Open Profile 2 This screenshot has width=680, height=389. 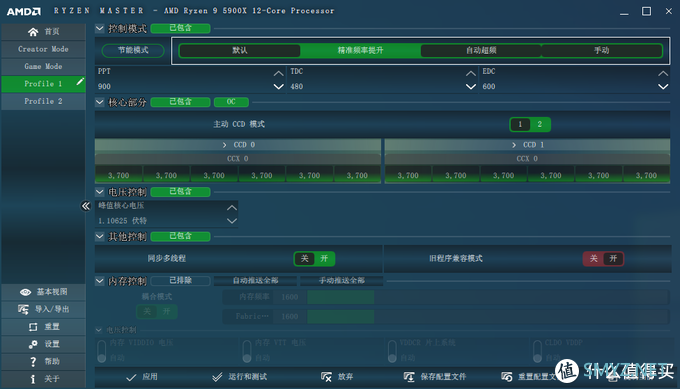[x=43, y=101]
